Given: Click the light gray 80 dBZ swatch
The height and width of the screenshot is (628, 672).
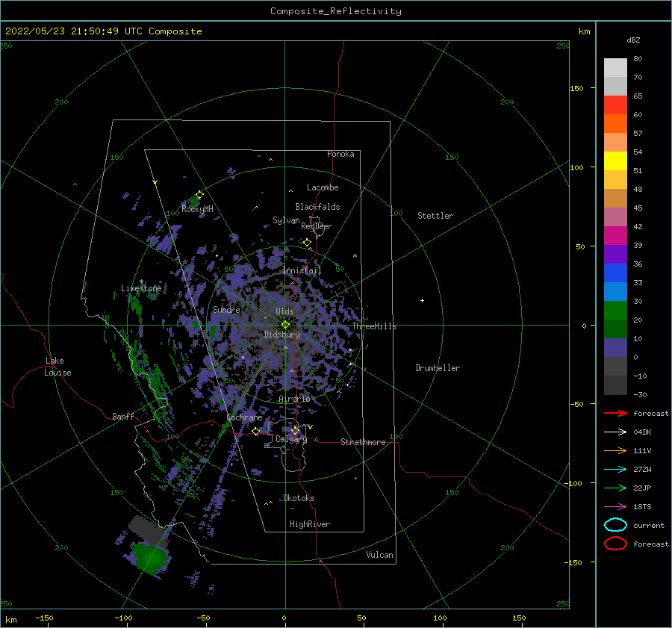Looking at the screenshot, I should pos(615,68).
